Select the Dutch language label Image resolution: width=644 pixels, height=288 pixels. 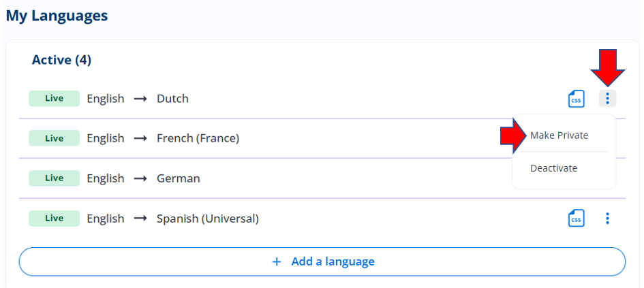(x=172, y=99)
